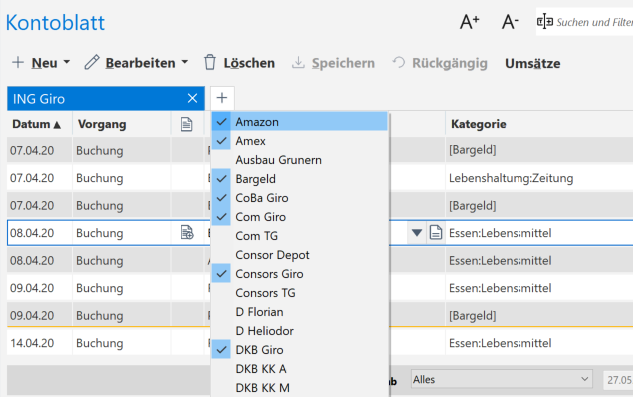This screenshot has height=397, width=633.
Task: Click document icon in column header
Action: click(187, 124)
